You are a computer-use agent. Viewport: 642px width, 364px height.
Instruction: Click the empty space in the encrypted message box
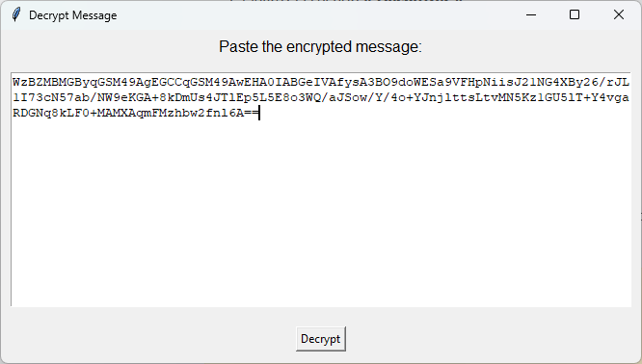click(321, 213)
